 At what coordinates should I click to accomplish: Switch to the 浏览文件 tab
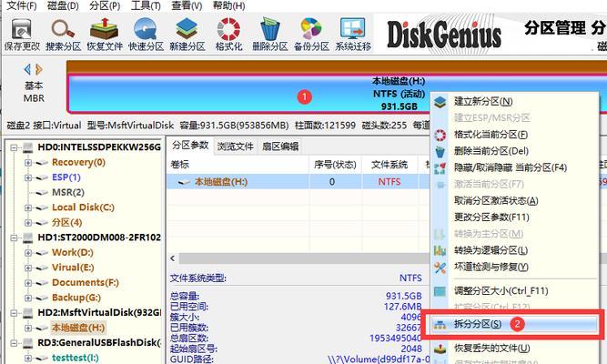pos(235,147)
